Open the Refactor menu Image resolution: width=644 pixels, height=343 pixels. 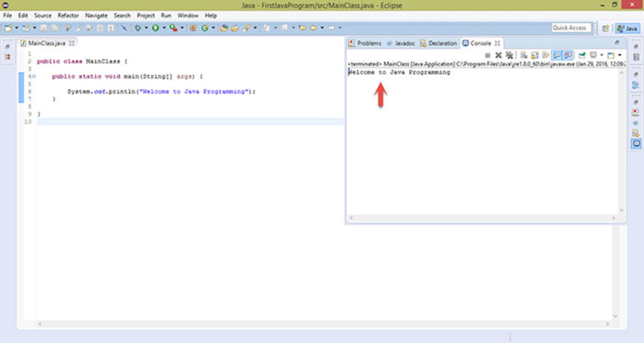[68, 15]
